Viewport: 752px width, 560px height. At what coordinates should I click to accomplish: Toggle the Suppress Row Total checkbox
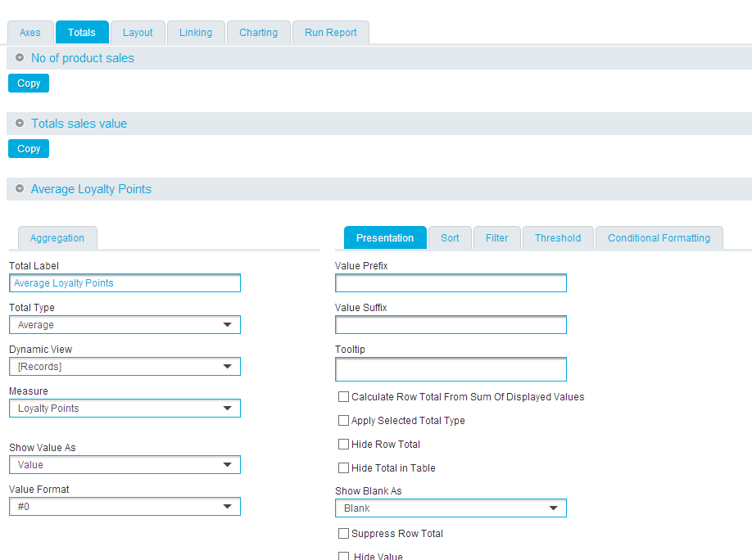tap(343, 534)
